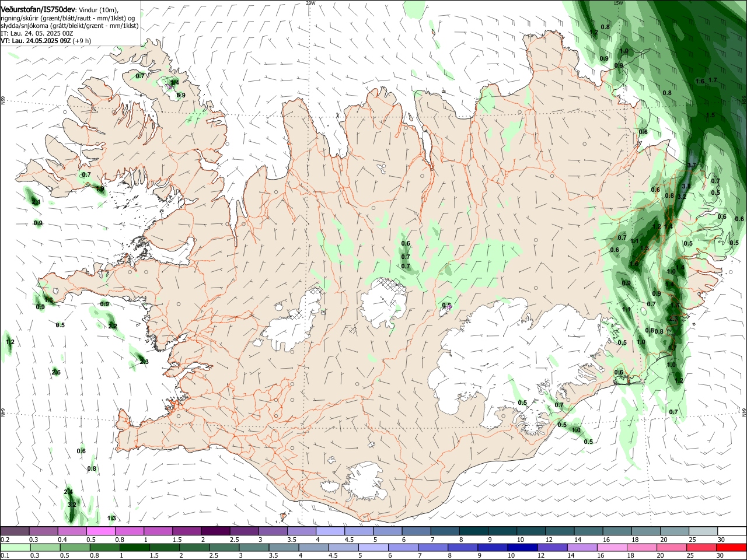Click the pale green rain swatch labeled 0.1
The width and height of the screenshot is (747, 560).
(15, 548)
